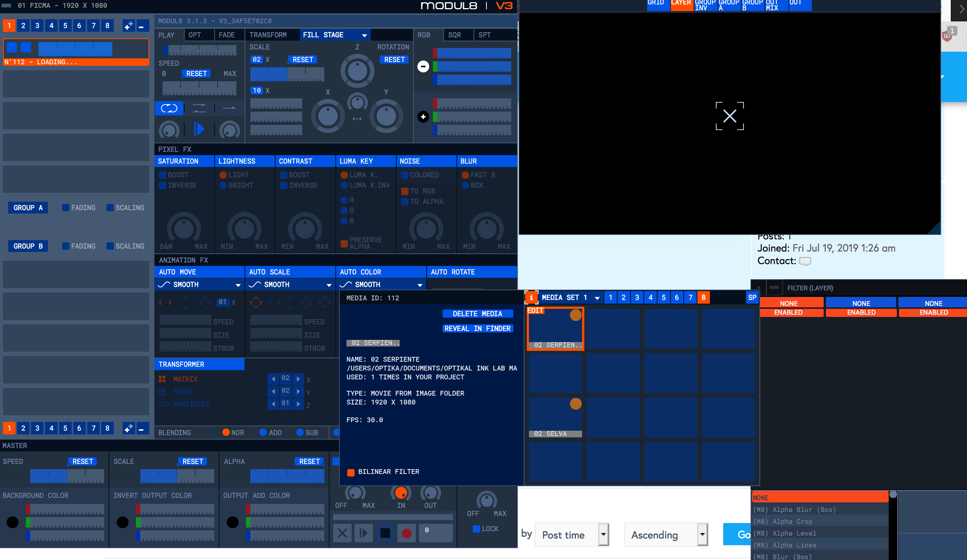Image resolution: width=967 pixels, height=560 pixels.
Task: Reset the master ALPHA
Action: (x=309, y=461)
